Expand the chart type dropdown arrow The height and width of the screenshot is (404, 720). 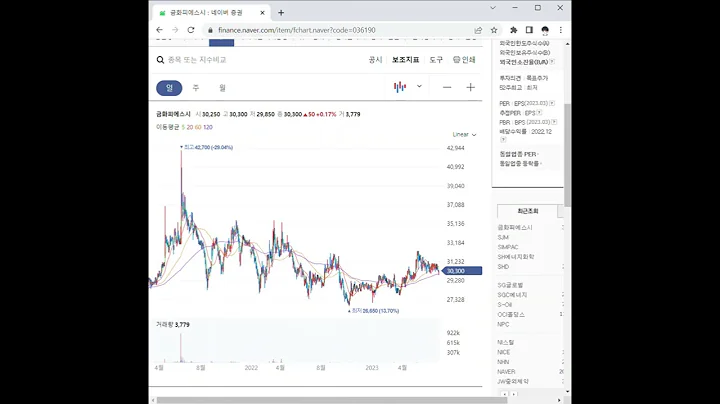point(419,86)
